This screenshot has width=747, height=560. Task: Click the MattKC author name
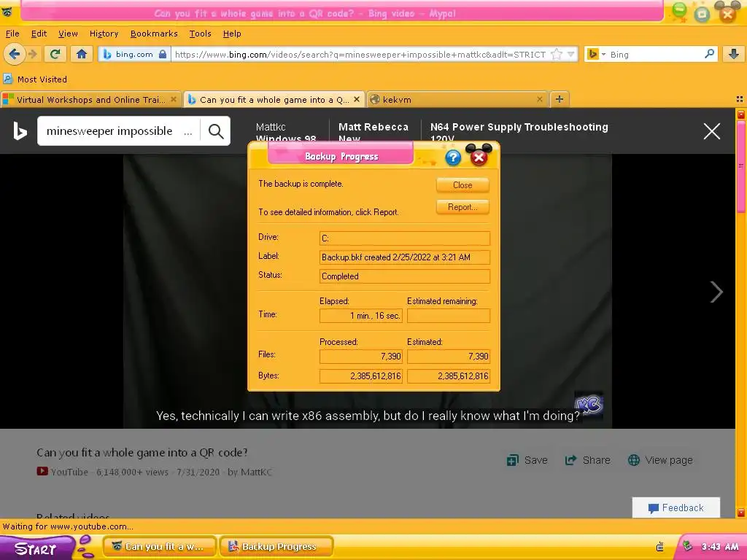[x=256, y=472]
